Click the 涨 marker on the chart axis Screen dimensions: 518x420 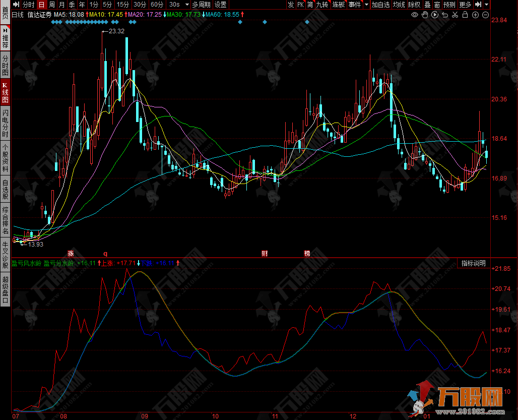[x=71, y=254]
